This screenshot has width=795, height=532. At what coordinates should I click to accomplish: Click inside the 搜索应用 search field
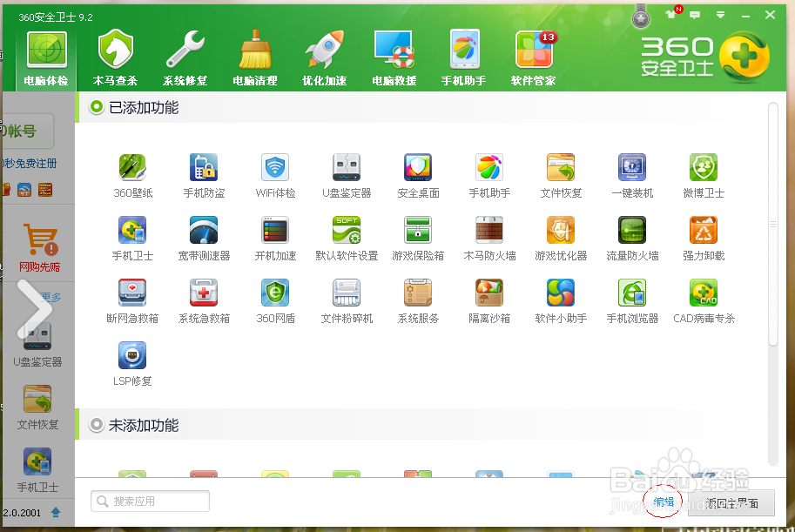tap(148, 501)
